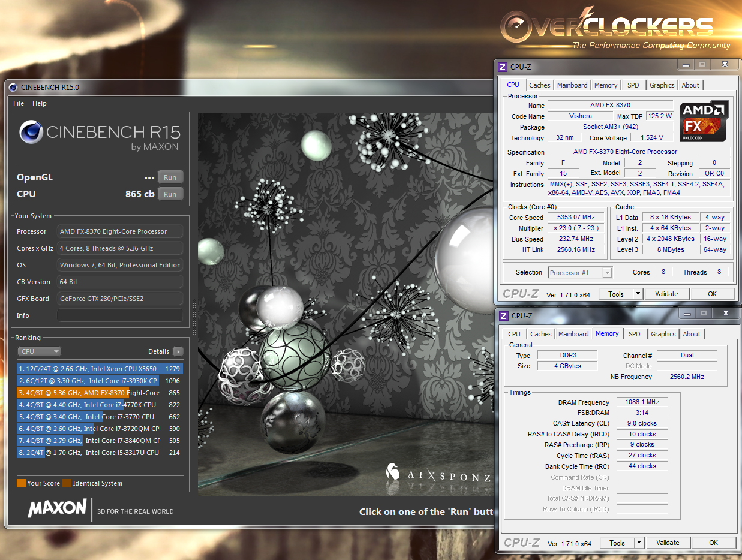742x560 pixels.
Task: Click the Core Speed value 5353.07 MHz
Action: tap(576, 218)
